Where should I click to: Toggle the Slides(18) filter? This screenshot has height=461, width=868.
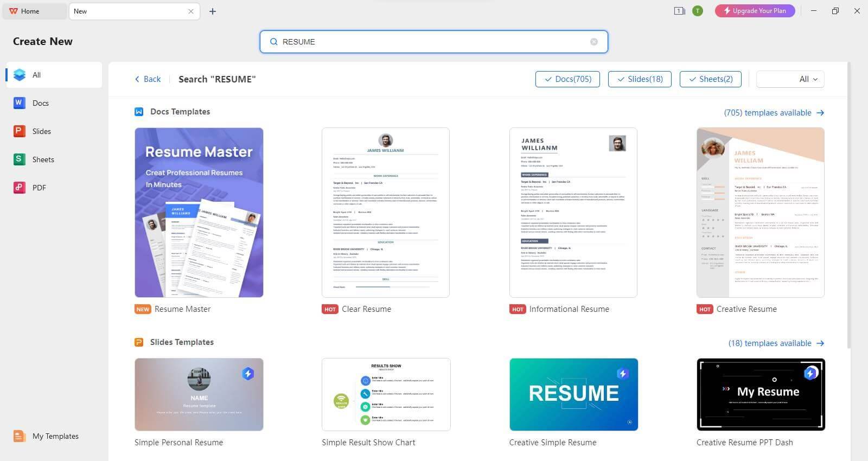[640, 79]
